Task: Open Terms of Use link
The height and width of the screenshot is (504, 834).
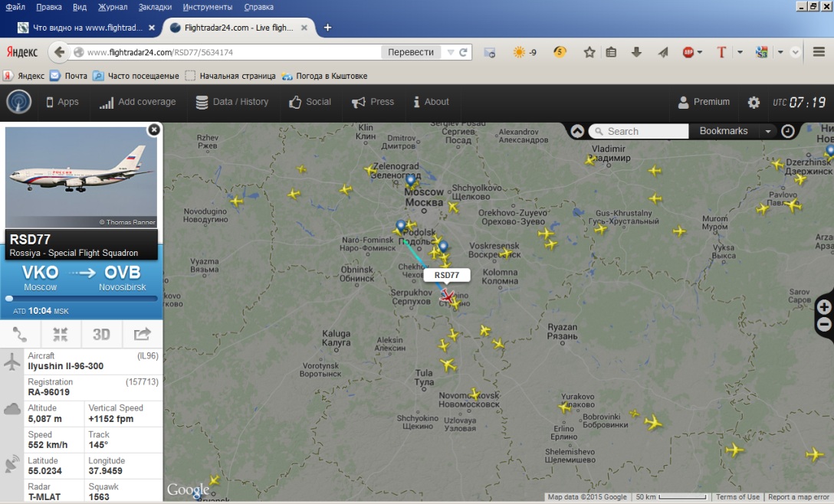Action: point(737,497)
